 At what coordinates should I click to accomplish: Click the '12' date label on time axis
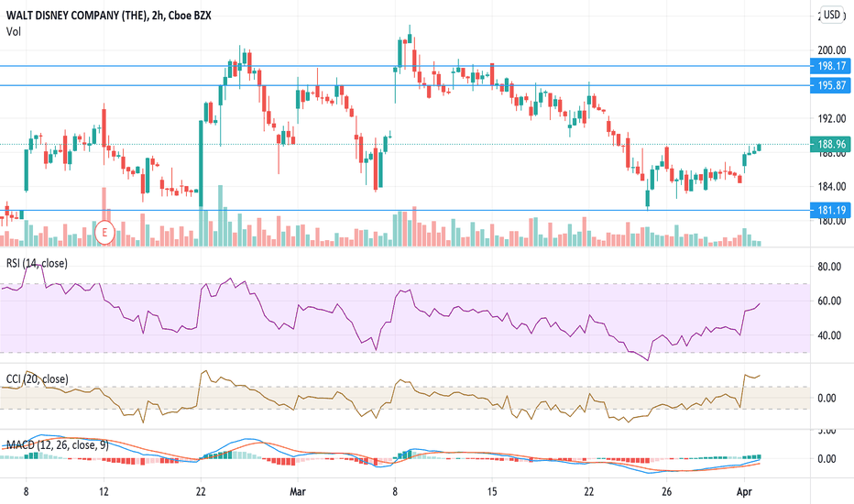[104, 491]
